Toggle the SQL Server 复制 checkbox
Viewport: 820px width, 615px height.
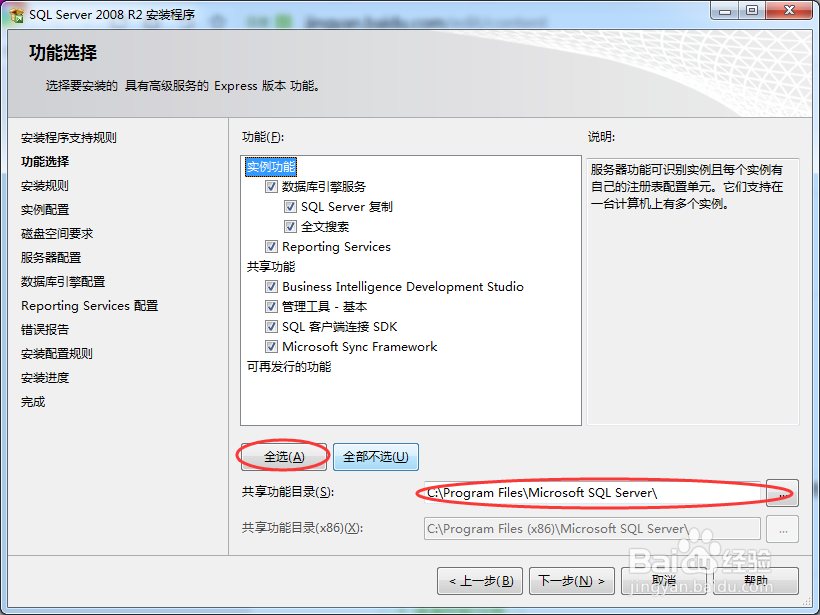coord(290,207)
